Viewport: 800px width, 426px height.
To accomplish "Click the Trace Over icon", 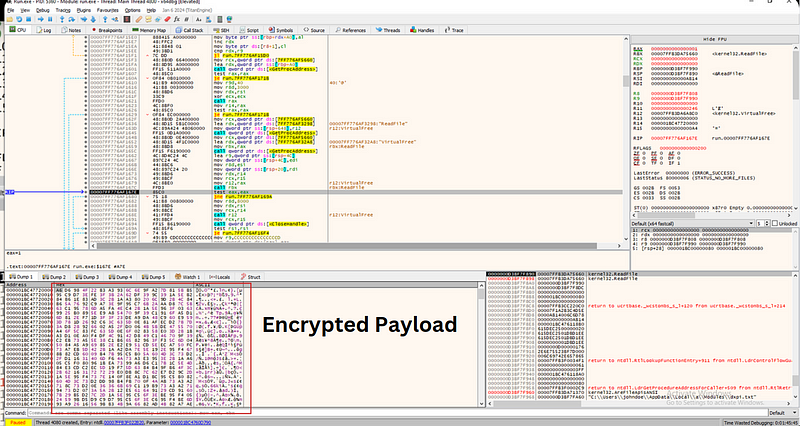I will 93,19.
